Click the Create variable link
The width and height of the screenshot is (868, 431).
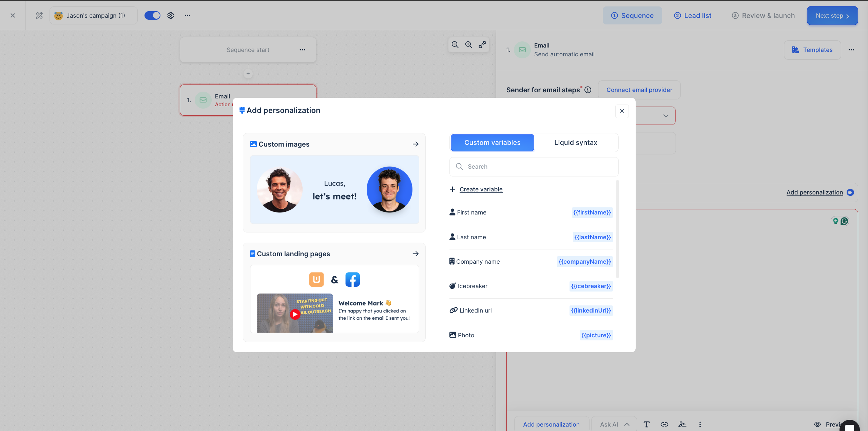tap(481, 189)
